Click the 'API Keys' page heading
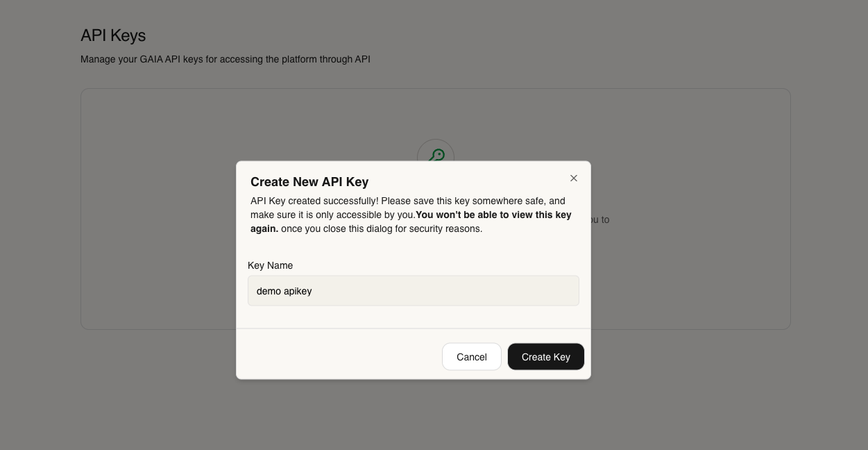Viewport: 868px width, 450px height. click(113, 35)
